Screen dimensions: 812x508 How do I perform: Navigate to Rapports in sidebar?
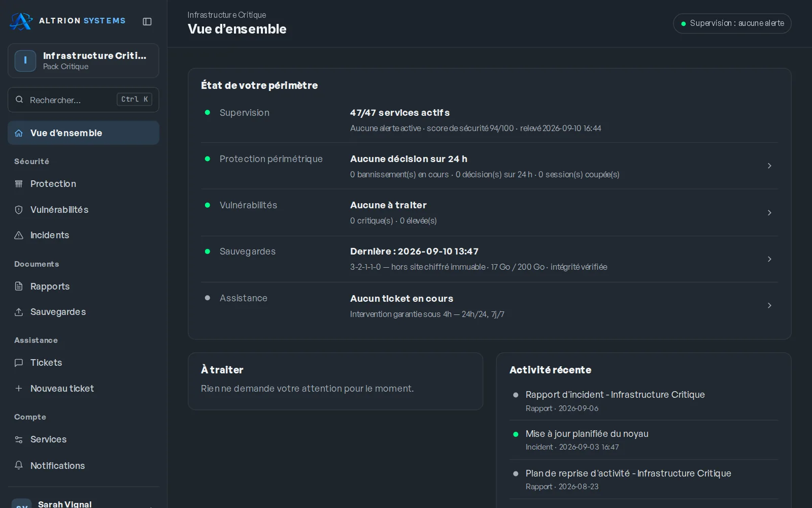coord(83,286)
